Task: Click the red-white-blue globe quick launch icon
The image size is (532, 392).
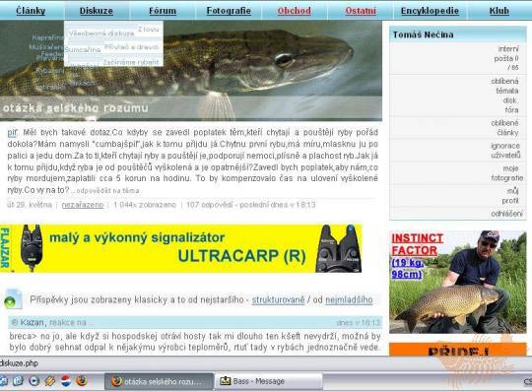Action: (66, 380)
